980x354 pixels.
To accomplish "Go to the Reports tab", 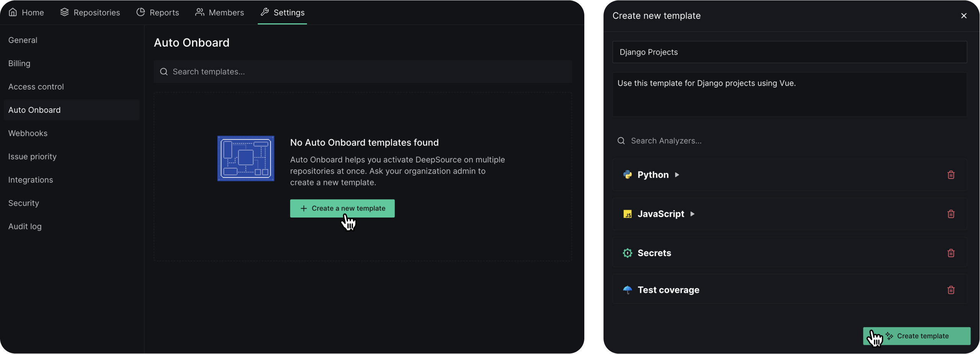I will coord(158,13).
